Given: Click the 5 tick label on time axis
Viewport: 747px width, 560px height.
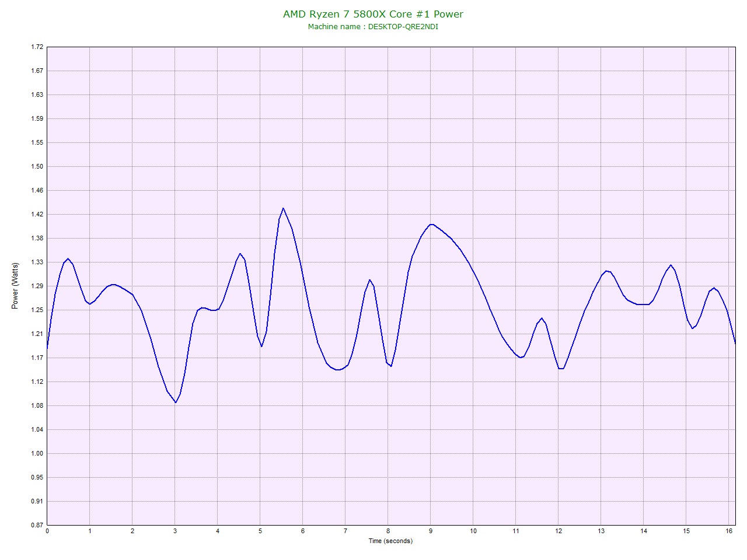Looking at the screenshot, I should click(260, 531).
